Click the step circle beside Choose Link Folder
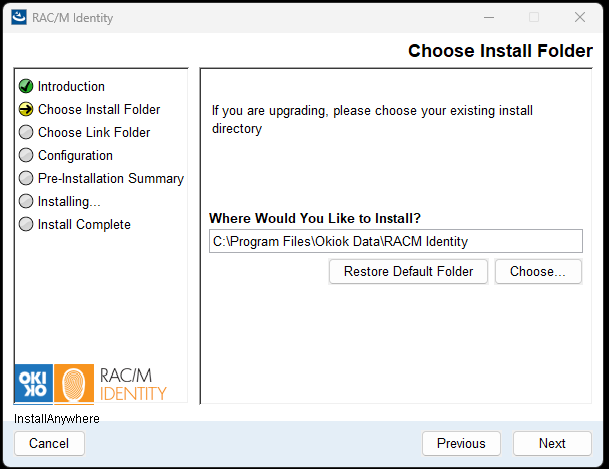 coord(26,132)
